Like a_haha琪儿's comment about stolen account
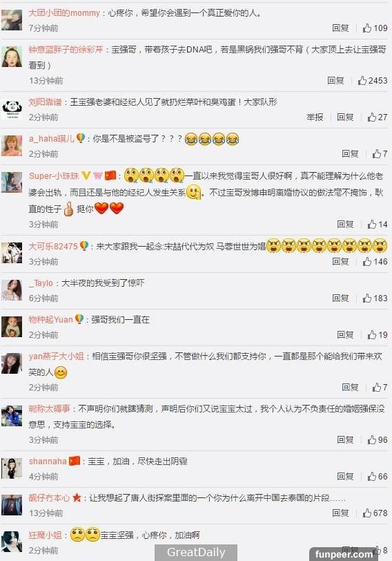 pyautogui.click(x=380, y=154)
